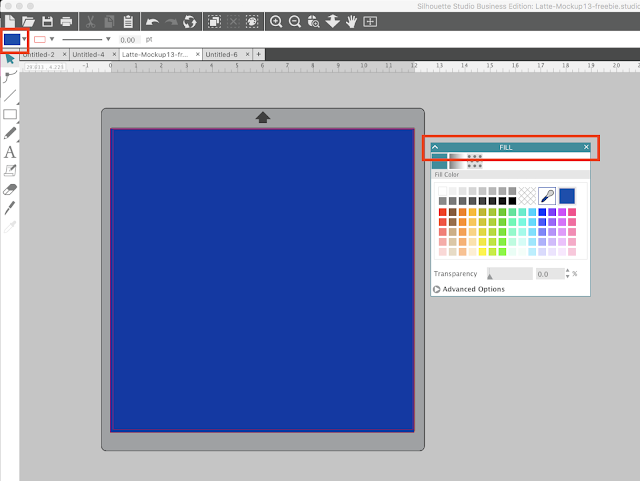Viewport: 640px width, 481px height.
Task: Select the Eraser tool
Action: pyautogui.click(x=10, y=189)
